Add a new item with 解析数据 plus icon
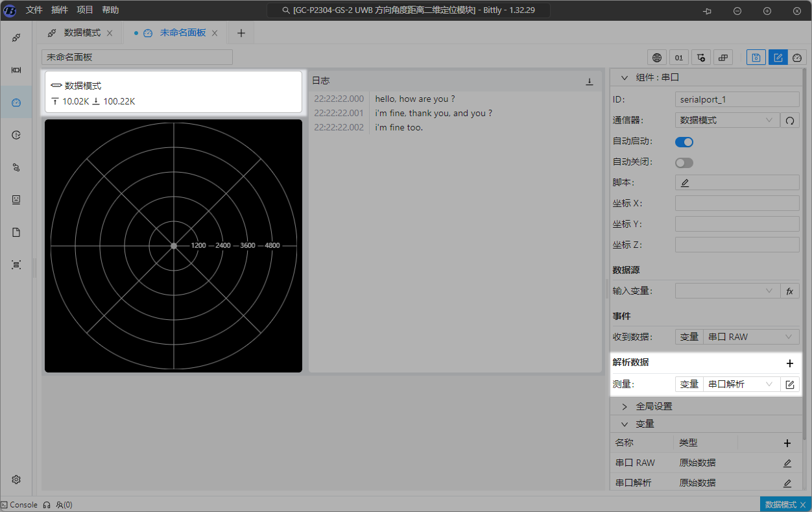 click(x=789, y=363)
